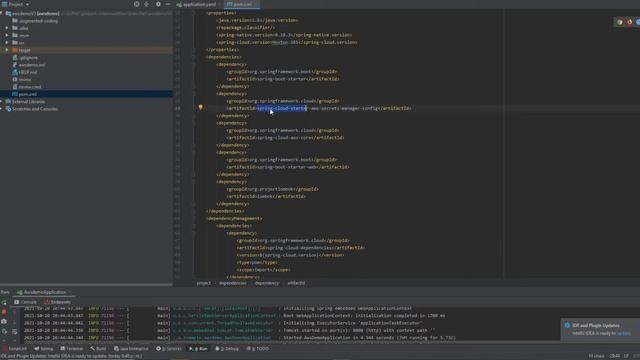640x360 pixels.
Task: Click the caret position in status bar
Action: click(x=615, y=356)
